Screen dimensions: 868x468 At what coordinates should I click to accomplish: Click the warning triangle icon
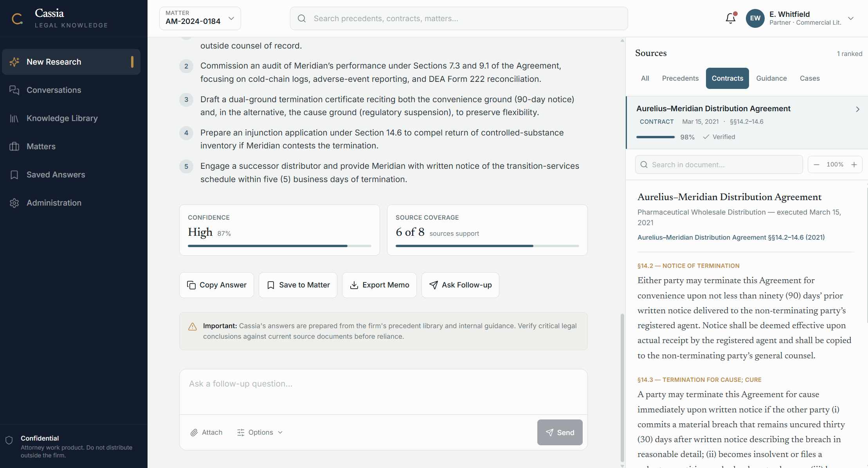pos(193,327)
